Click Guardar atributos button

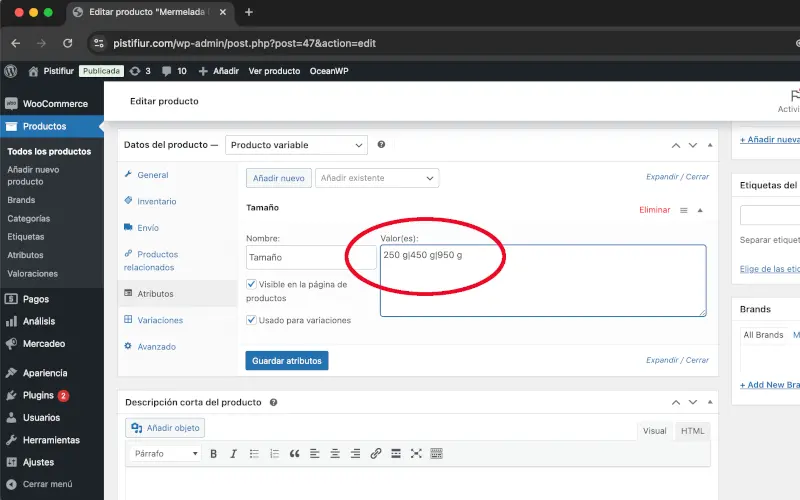(287, 361)
